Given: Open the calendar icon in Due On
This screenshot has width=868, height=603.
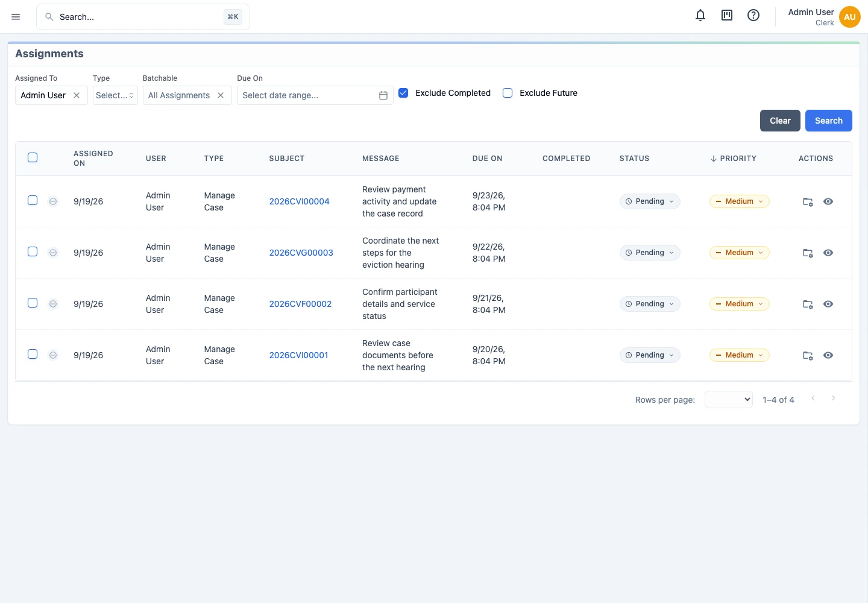Looking at the screenshot, I should [383, 95].
